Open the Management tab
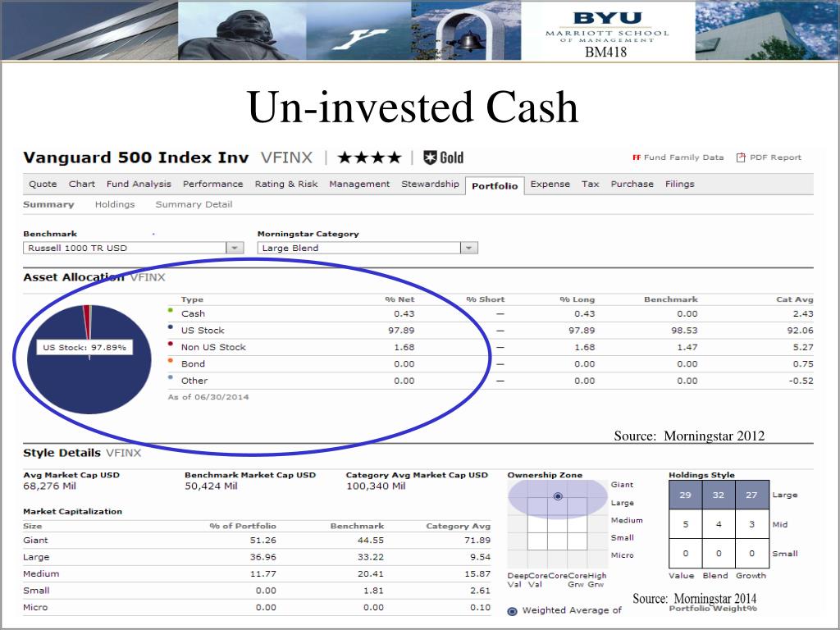840x630 pixels. [x=359, y=184]
